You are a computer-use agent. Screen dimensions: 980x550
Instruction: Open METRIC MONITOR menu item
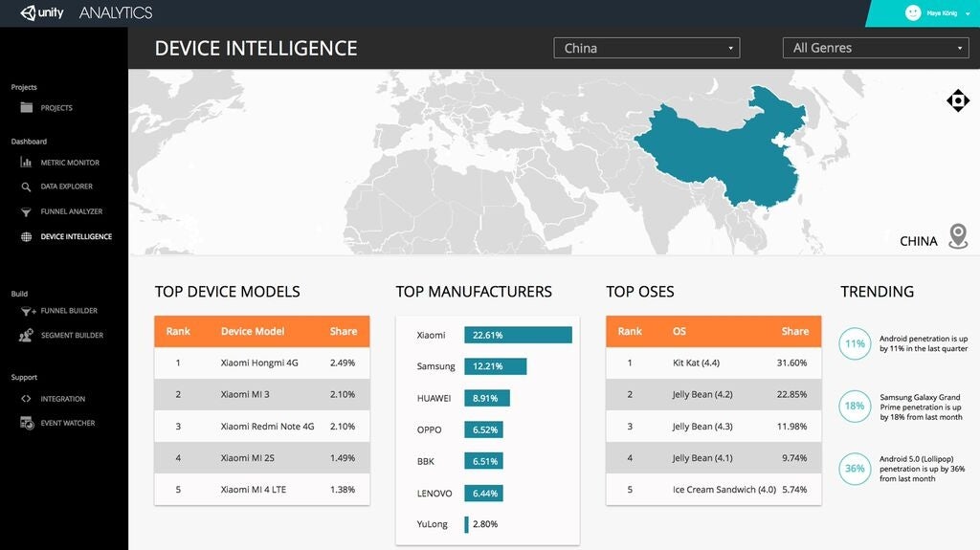click(x=70, y=163)
